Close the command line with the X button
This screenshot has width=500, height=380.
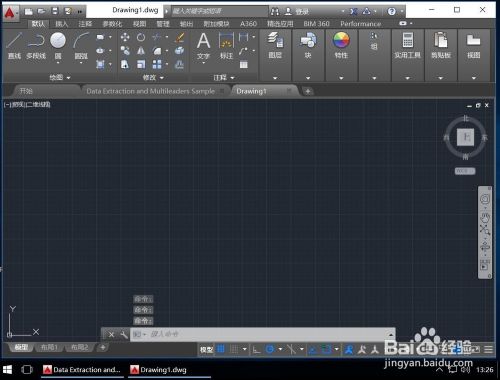point(111,334)
